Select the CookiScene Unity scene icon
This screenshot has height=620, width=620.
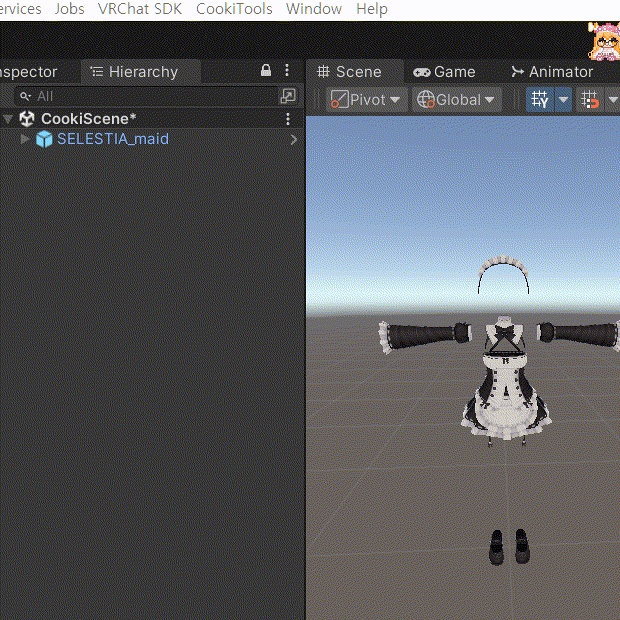27,119
